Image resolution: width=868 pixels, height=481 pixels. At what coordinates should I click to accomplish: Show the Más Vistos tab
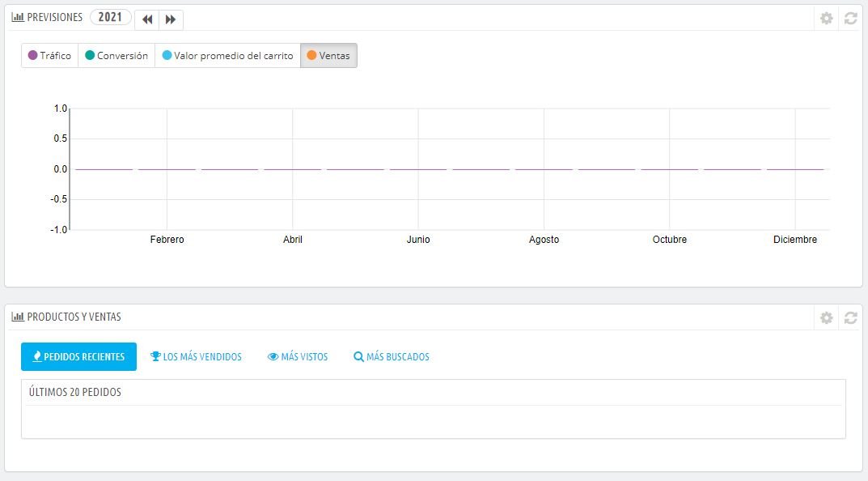coord(298,356)
